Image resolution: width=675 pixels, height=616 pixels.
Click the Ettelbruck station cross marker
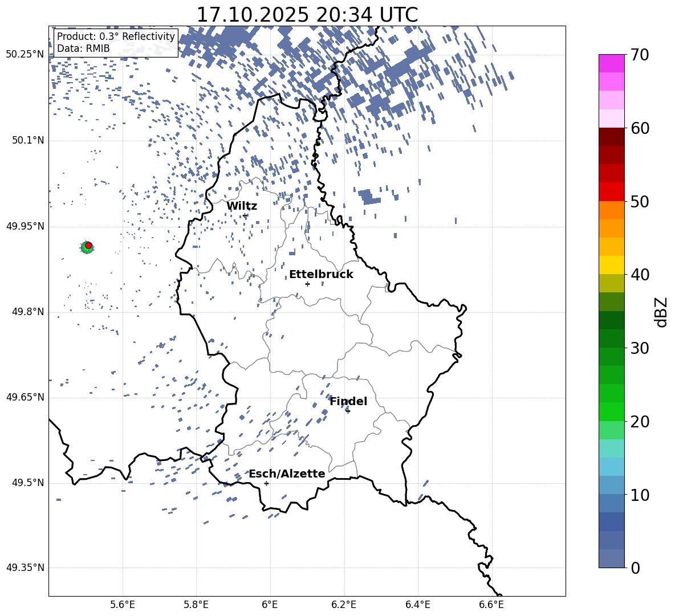(307, 284)
